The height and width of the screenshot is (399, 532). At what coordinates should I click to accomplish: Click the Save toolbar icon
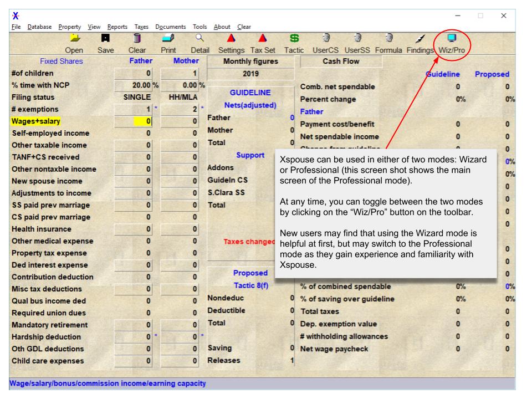tap(105, 38)
